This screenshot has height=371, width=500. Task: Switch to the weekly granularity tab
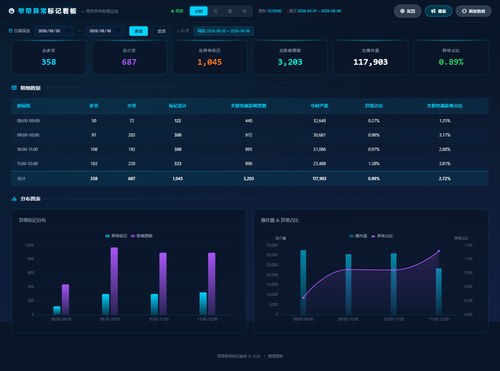point(230,11)
